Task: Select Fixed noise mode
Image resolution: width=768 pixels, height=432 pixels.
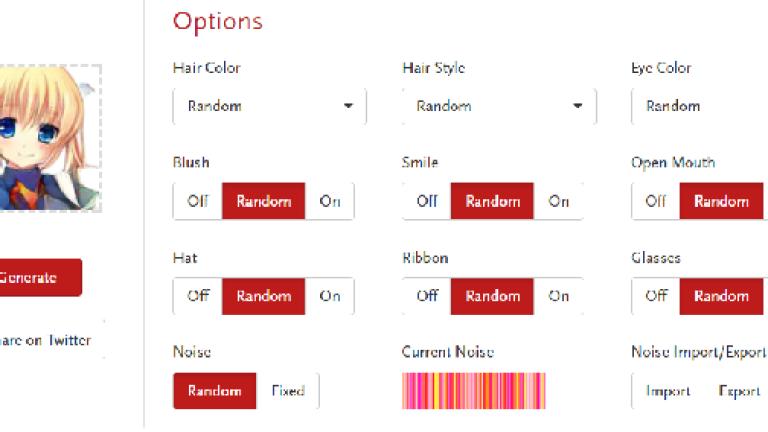Action: click(288, 391)
